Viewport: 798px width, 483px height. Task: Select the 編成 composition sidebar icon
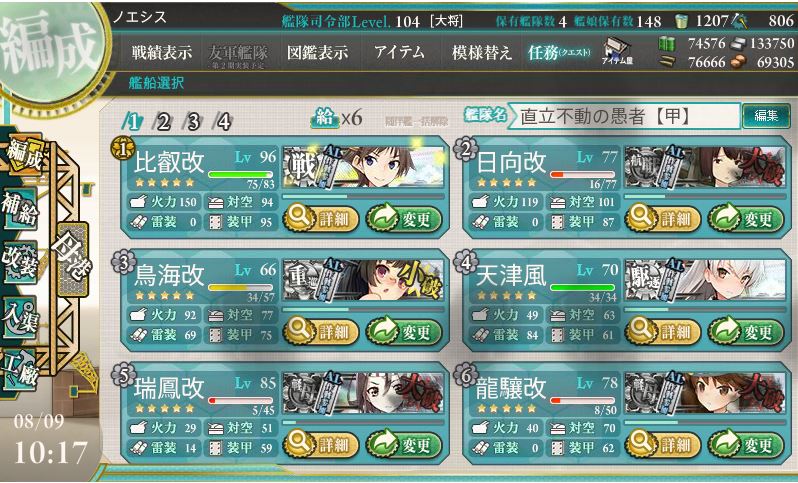click(23, 154)
